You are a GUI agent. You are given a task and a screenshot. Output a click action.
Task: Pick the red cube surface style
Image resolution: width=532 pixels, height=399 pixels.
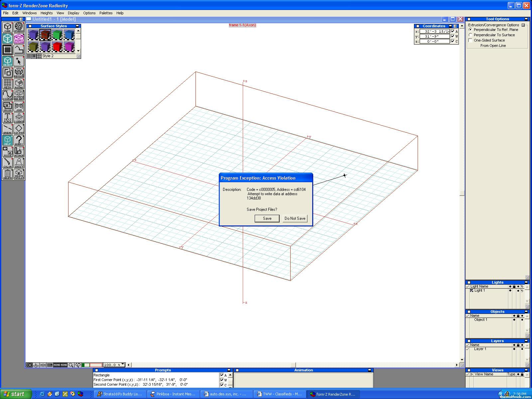[x=57, y=47]
